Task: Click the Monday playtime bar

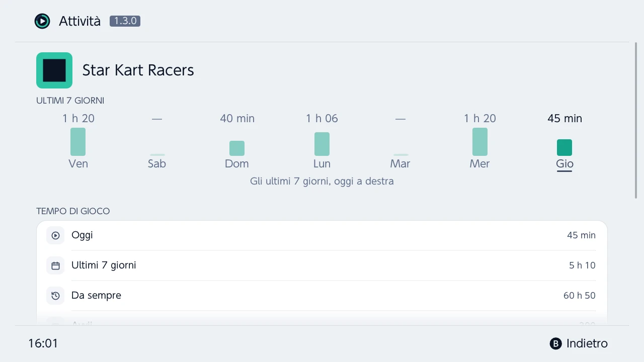Action: 322,144
